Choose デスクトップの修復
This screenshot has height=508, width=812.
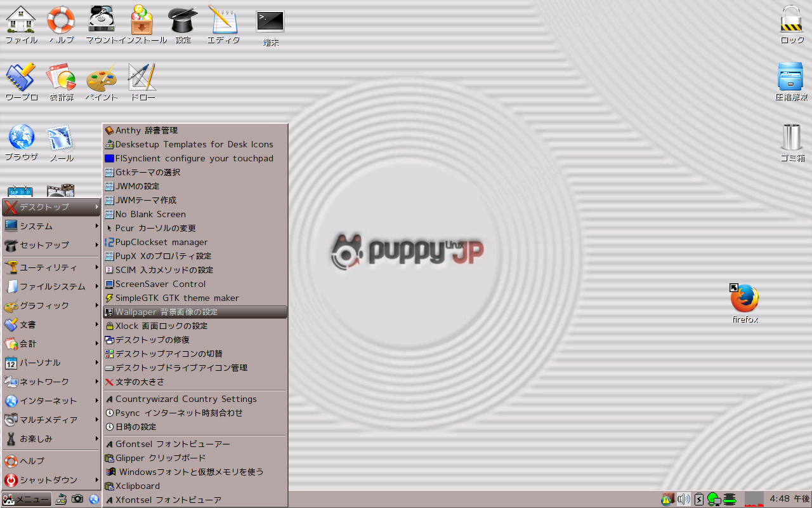[195, 340]
